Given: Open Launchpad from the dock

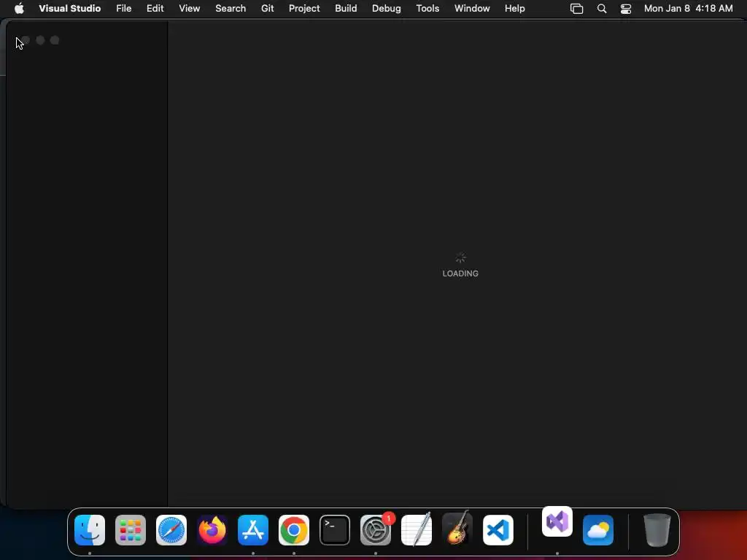Looking at the screenshot, I should click(131, 530).
